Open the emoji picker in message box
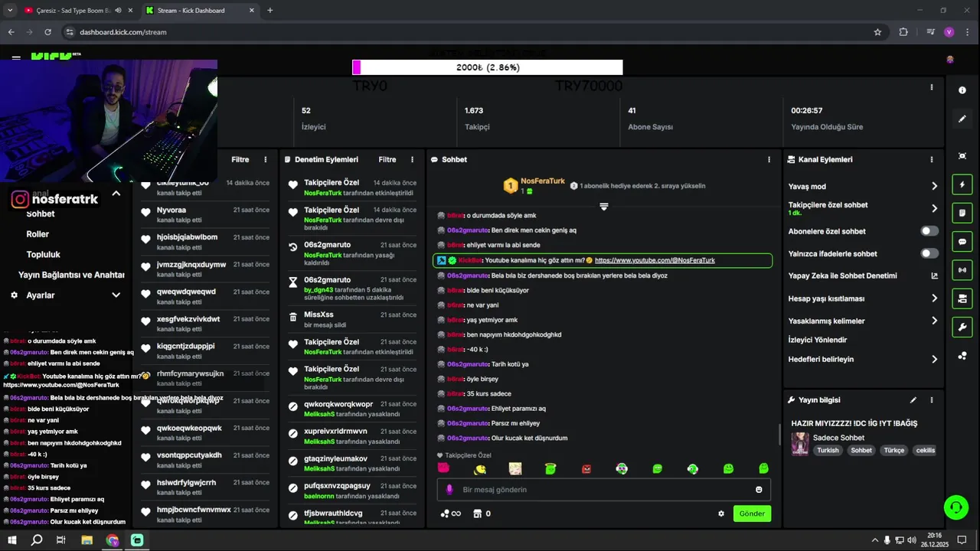Viewport: 980px width, 551px height. [759, 490]
